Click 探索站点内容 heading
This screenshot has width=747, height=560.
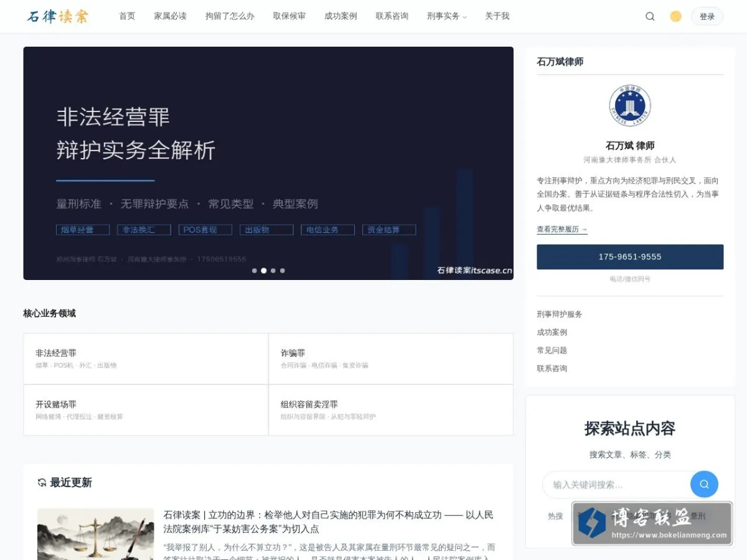pyautogui.click(x=630, y=429)
